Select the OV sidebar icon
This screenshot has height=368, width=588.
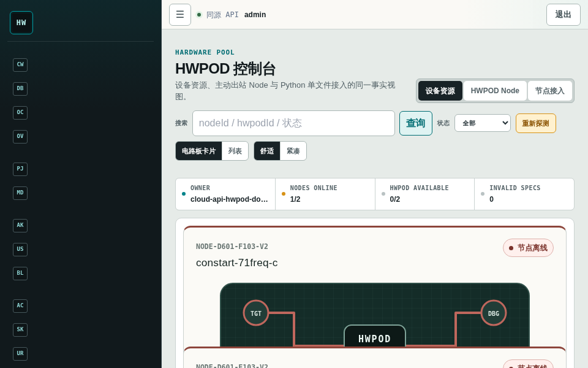20,136
